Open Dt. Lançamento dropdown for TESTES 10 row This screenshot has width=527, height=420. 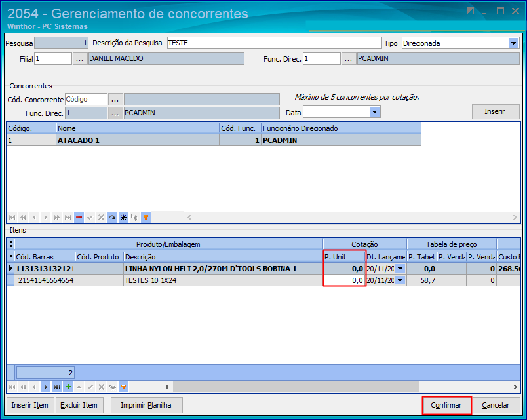click(400, 280)
